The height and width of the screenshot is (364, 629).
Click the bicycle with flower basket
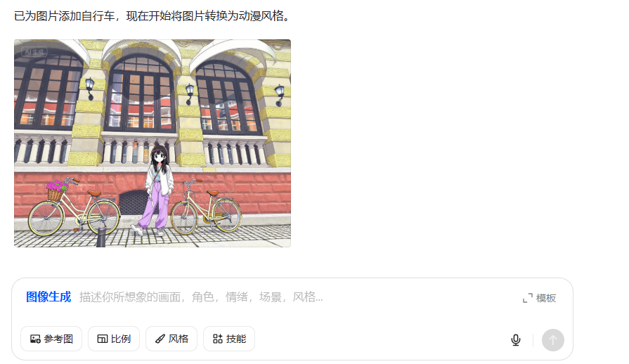click(x=74, y=207)
